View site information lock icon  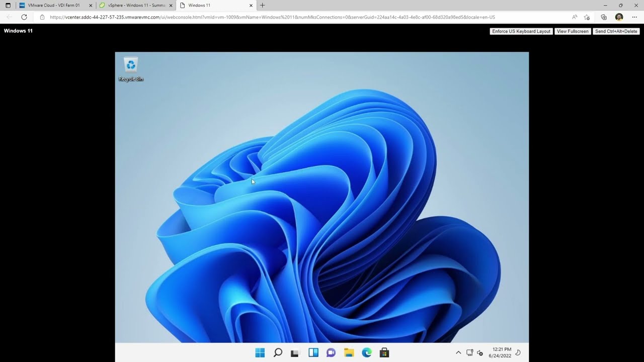42,17
